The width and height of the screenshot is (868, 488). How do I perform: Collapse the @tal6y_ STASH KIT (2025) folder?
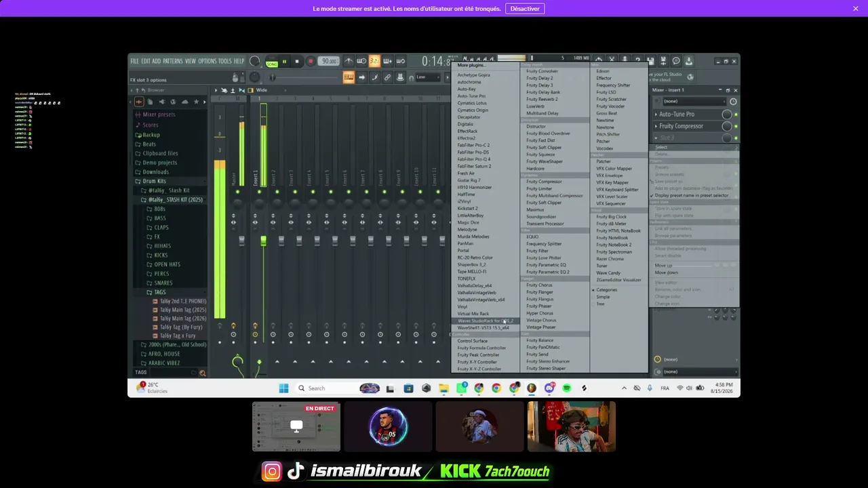[x=176, y=200]
